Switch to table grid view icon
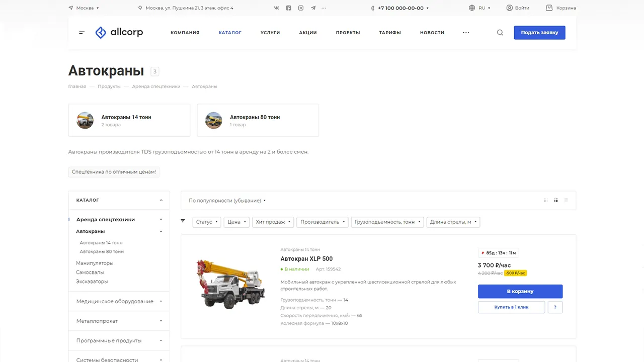The image size is (644, 362). (546, 201)
